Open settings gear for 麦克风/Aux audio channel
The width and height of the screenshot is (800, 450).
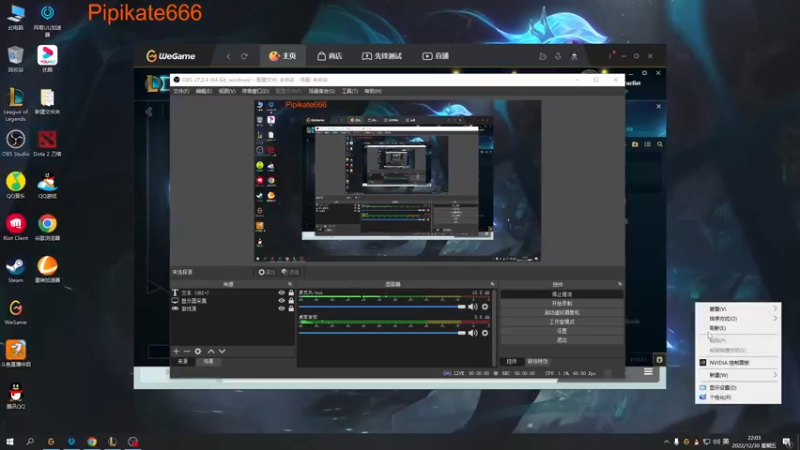(x=485, y=307)
